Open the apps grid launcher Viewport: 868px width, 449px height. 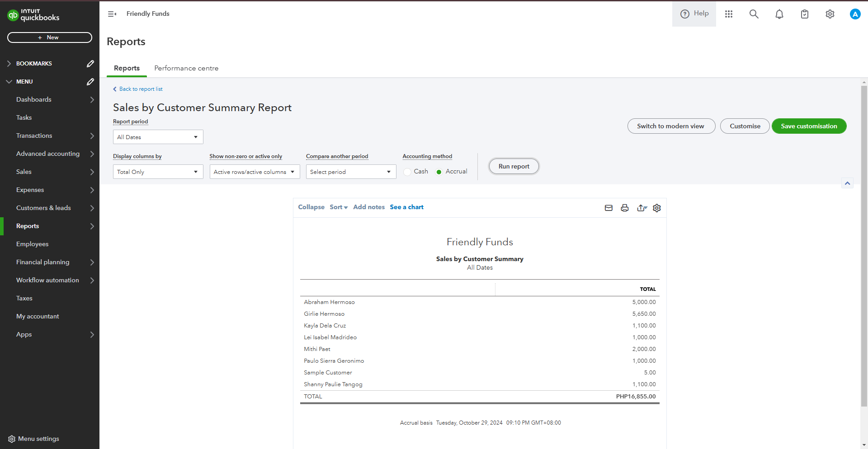(728, 14)
